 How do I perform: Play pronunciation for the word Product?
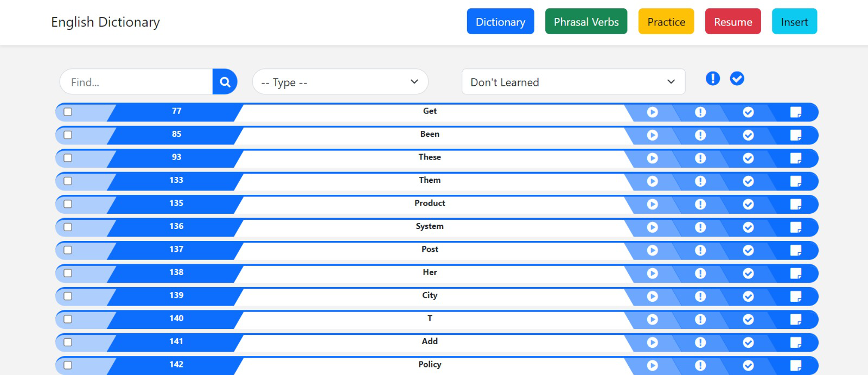(x=652, y=205)
